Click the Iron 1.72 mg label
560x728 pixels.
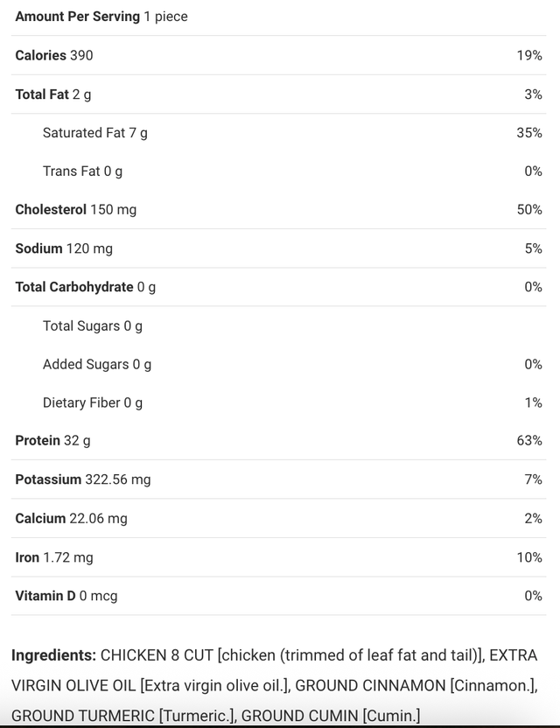click(x=54, y=556)
